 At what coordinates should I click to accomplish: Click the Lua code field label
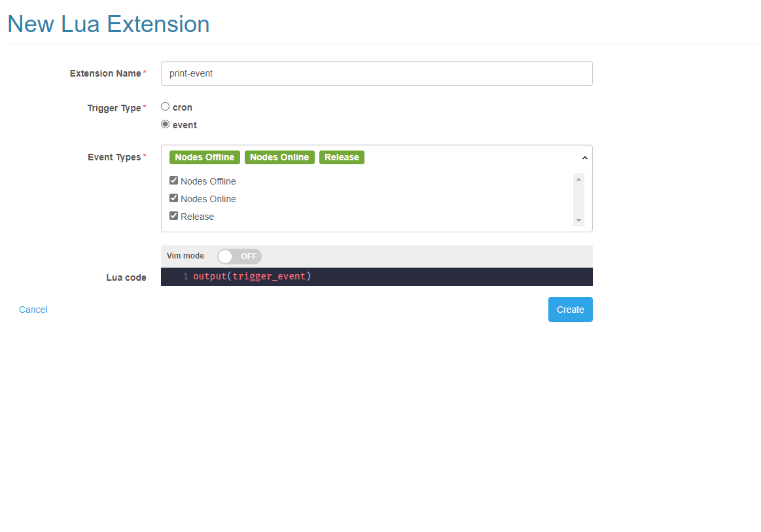point(126,277)
